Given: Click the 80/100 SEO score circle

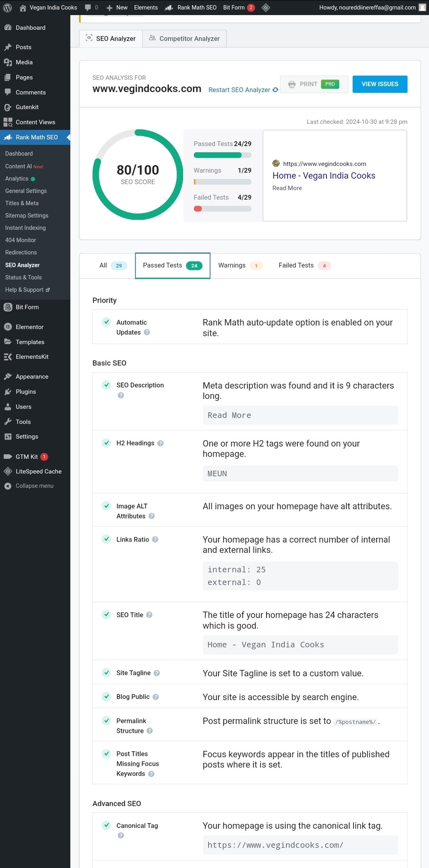Looking at the screenshot, I should click(x=138, y=175).
